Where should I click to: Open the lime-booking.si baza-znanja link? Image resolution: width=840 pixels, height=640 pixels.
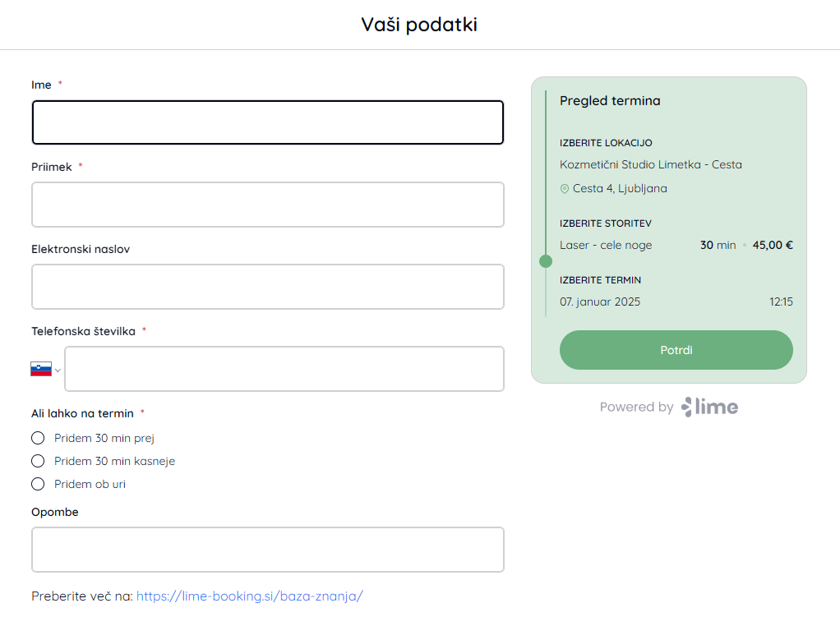(250, 596)
